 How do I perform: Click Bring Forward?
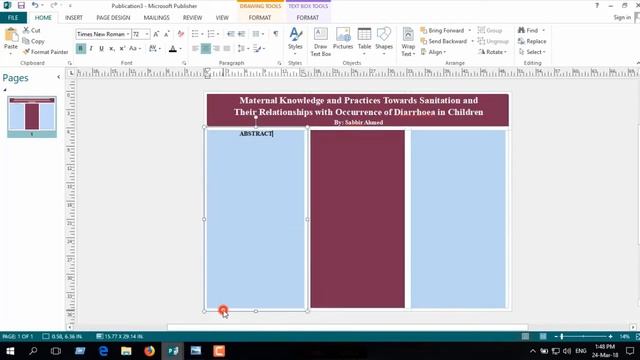[x=442, y=30]
